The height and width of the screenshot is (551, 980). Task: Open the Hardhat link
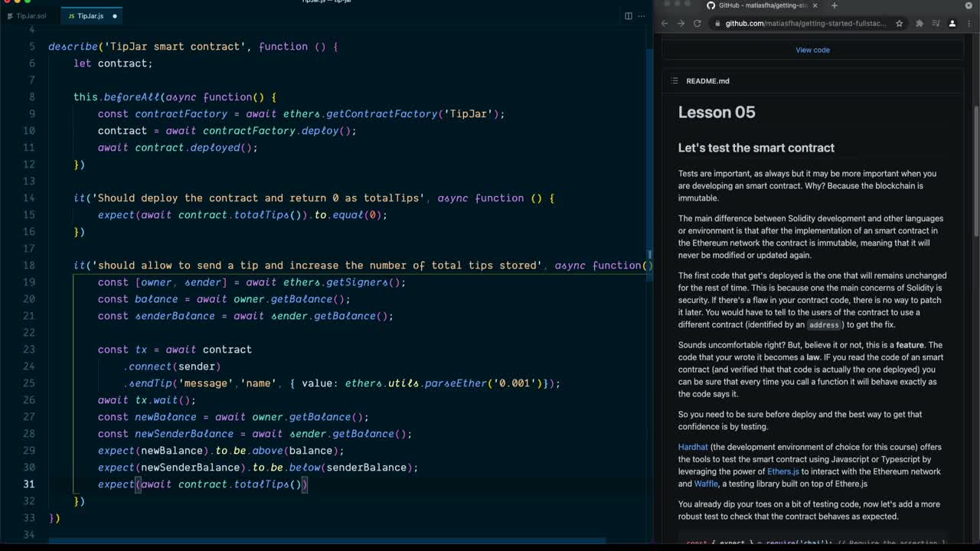coord(692,446)
